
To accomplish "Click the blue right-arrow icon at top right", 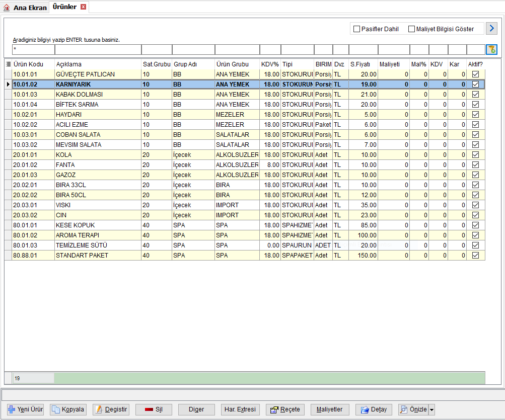I will (x=491, y=28).
